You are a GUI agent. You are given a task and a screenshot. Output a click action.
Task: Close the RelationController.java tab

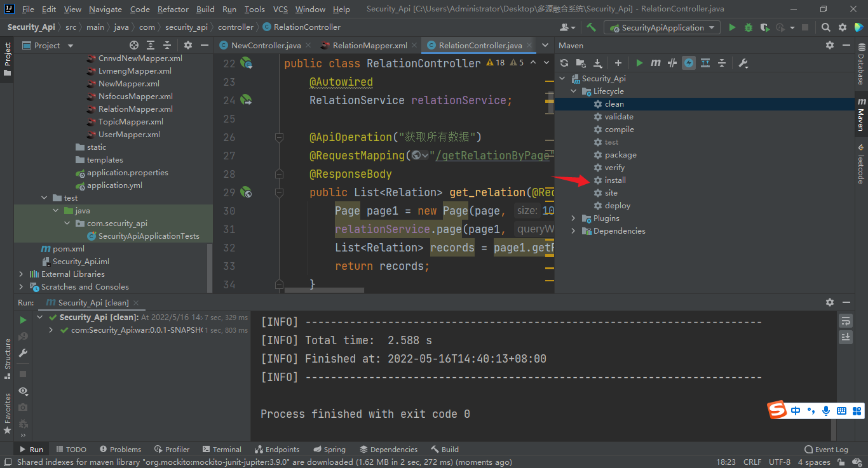(529, 46)
